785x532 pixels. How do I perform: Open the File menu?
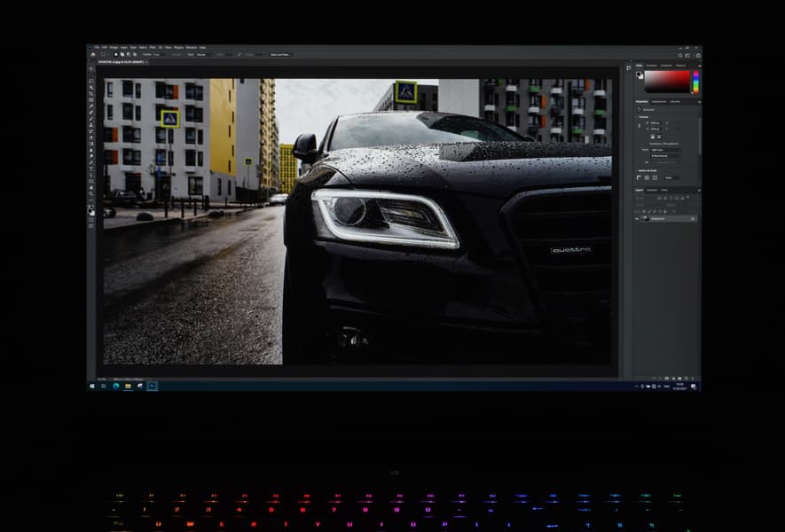(97, 48)
